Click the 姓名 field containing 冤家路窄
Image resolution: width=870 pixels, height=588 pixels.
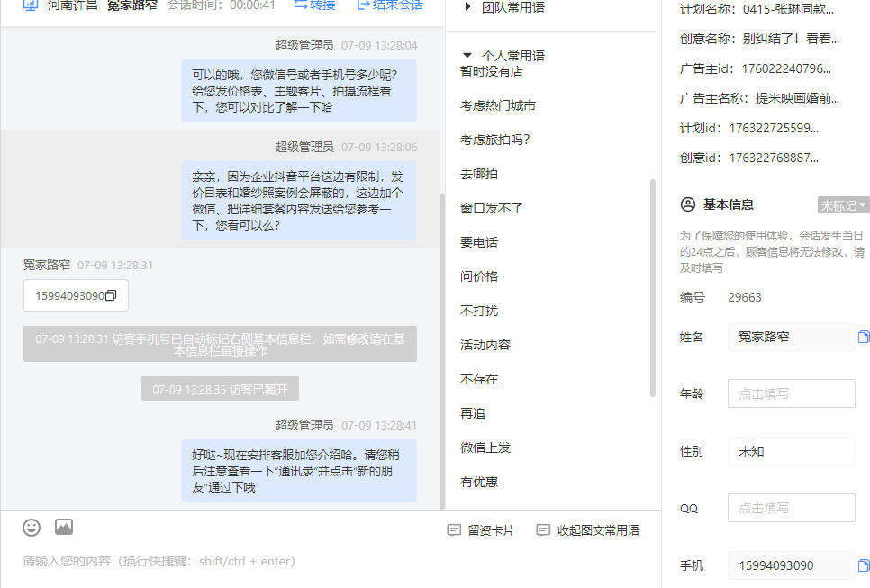(x=792, y=337)
